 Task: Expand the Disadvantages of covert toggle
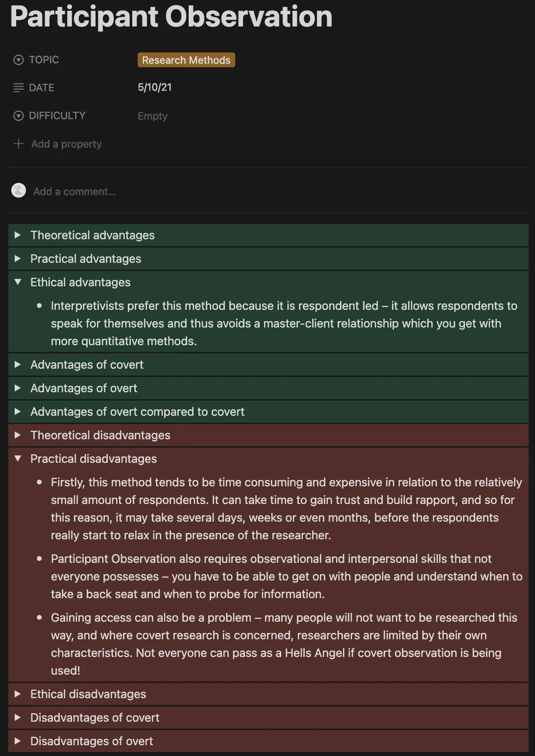point(18,717)
